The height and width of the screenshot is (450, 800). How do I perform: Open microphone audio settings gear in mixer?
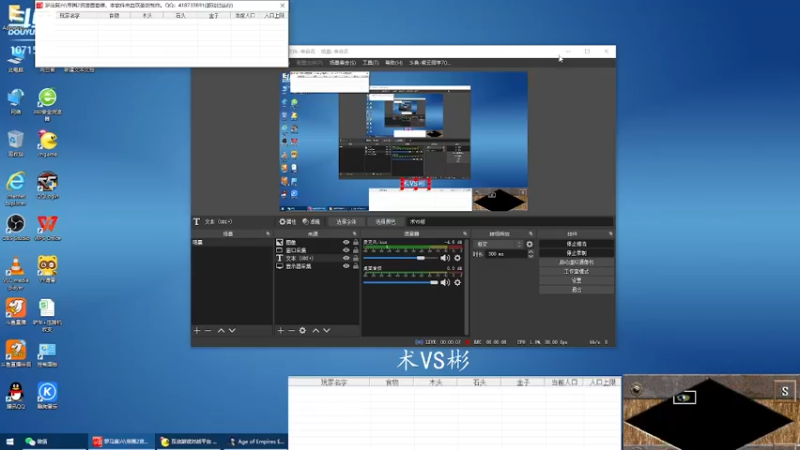[458, 258]
